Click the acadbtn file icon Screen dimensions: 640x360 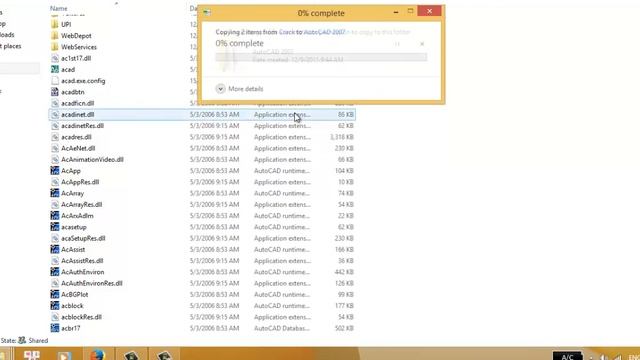coord(55,92)
